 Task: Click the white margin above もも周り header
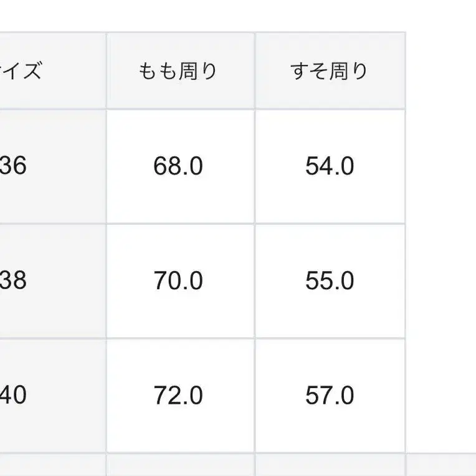click(180, 16)
